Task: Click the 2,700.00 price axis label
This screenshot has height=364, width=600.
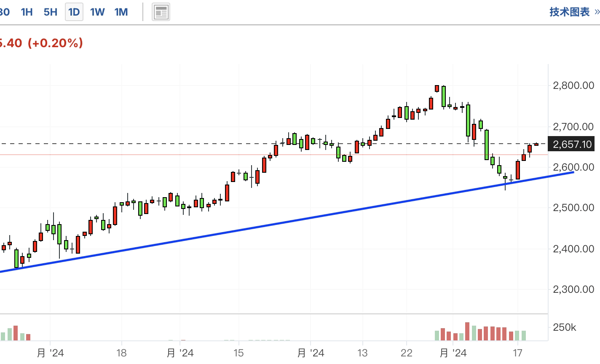Action: click(573, 126)
